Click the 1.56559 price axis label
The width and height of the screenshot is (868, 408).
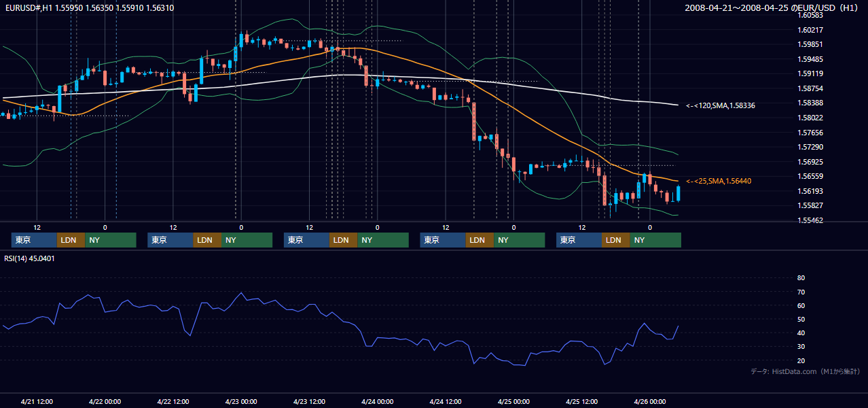810,176
